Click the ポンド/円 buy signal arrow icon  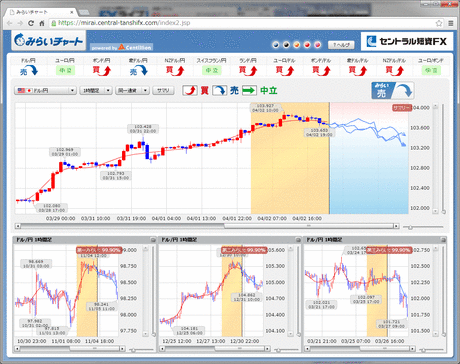click(102, 71)
